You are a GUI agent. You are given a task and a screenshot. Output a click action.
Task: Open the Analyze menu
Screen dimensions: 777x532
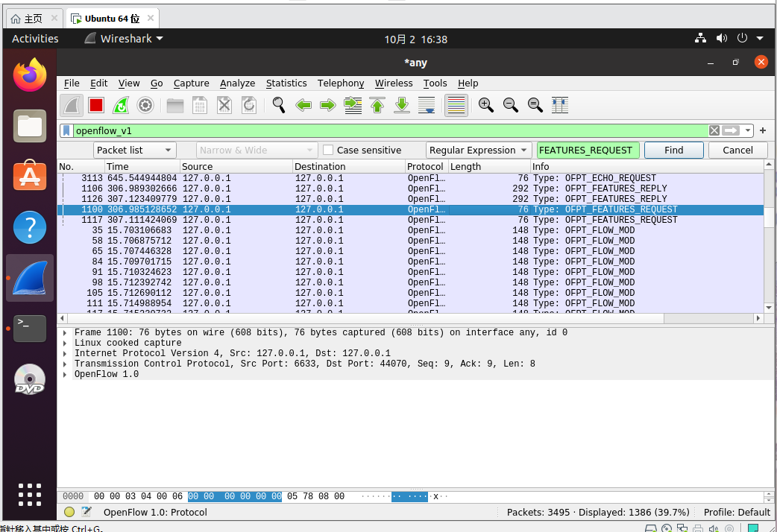pos(237,83)
